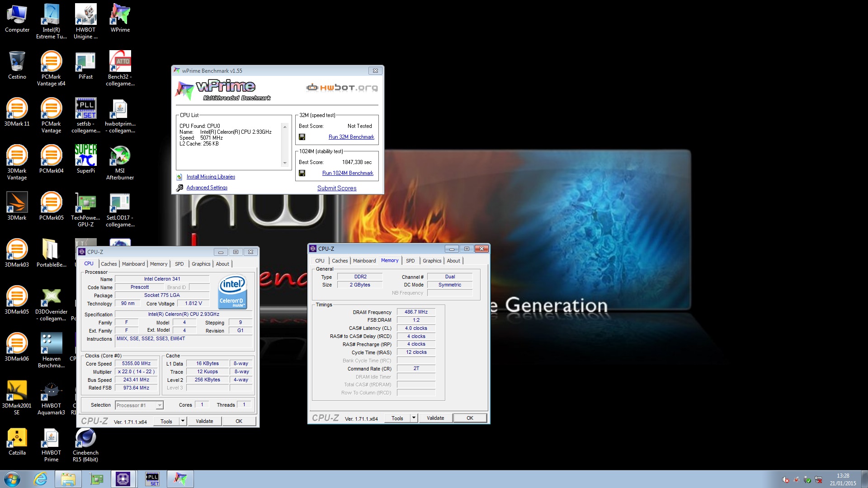
Task: Switch to CPU tab in right CPU-Z
Action: tap(320, 261)
